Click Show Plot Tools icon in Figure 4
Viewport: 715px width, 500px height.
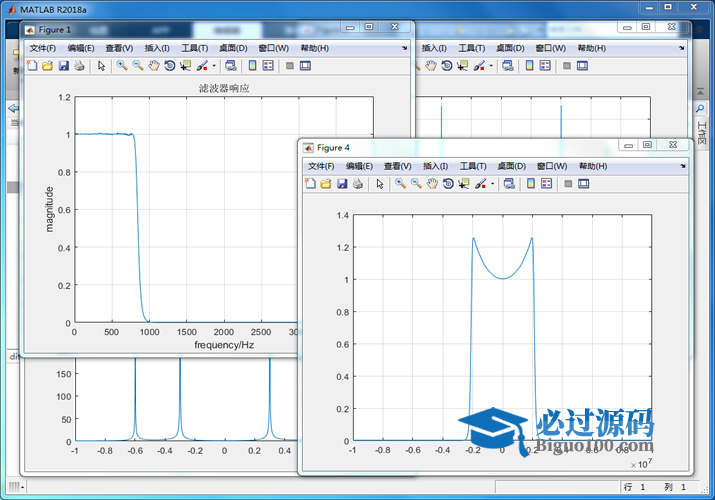584,184
